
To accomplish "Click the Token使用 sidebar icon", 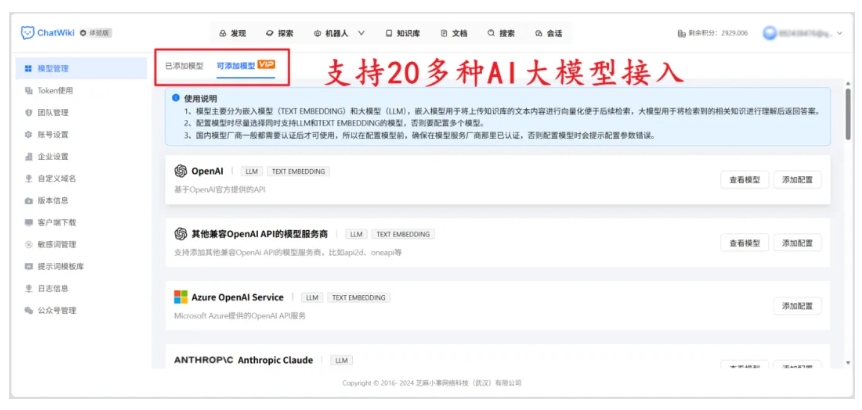I will pyautogui.click(x=29, y=91).
